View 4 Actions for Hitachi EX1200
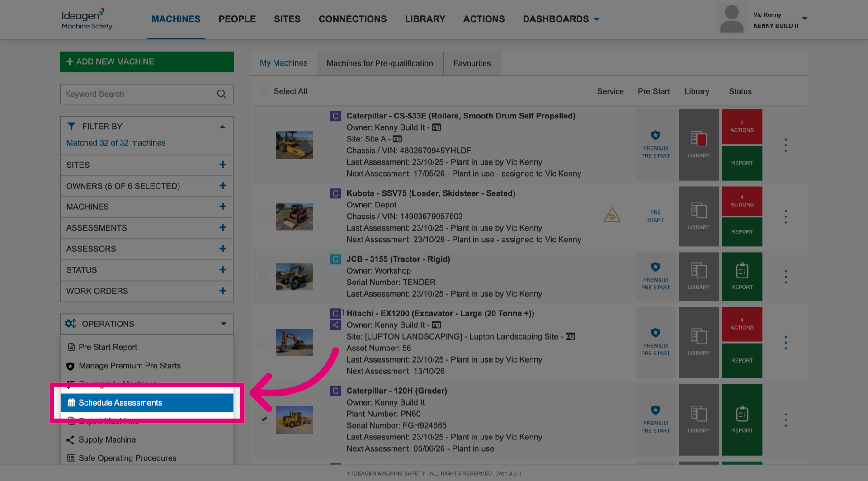Screen dimensions: 868x481 point(742,324)
